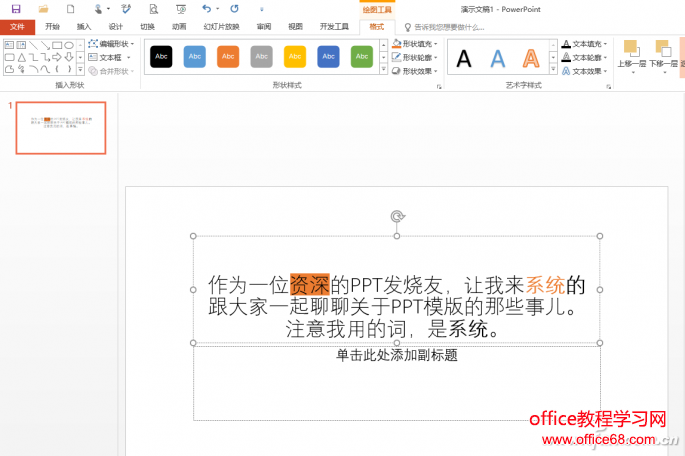The height and width of the screenshot is (456, 685).
Task: Click the Print Preview magnifier icon
Action: click(x=153, y=9)
